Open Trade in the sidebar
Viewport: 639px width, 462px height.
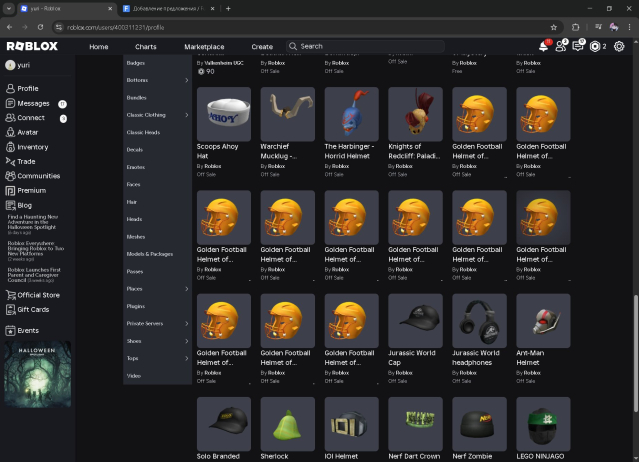26,161
